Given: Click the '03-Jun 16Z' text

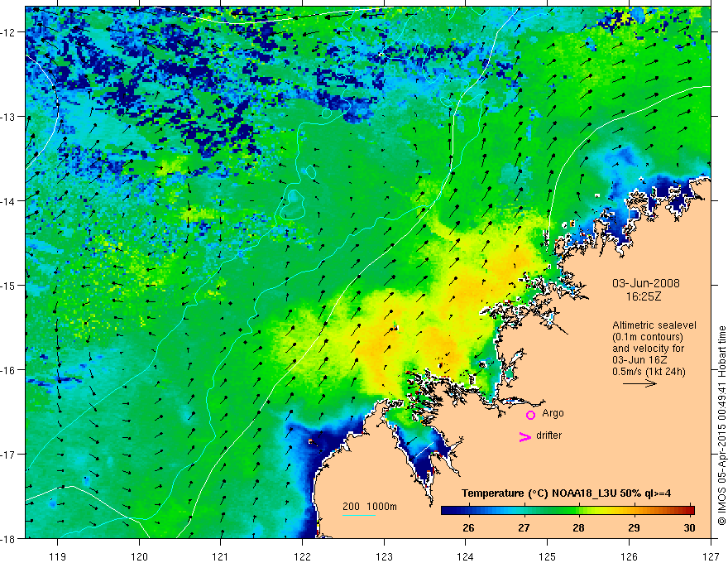Looking at the screenshot, I should click(x=638, y=360).
